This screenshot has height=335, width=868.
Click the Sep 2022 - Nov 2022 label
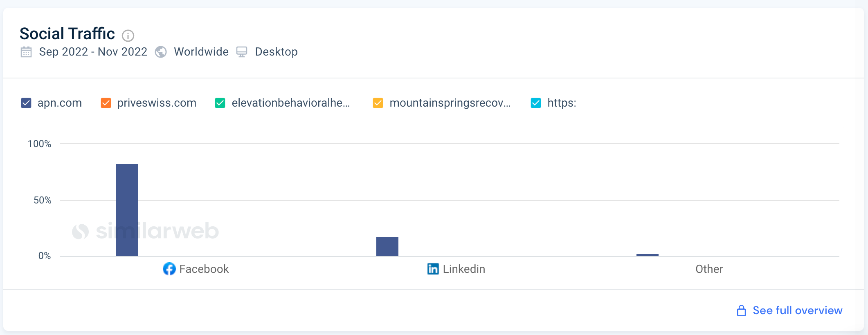93,52
